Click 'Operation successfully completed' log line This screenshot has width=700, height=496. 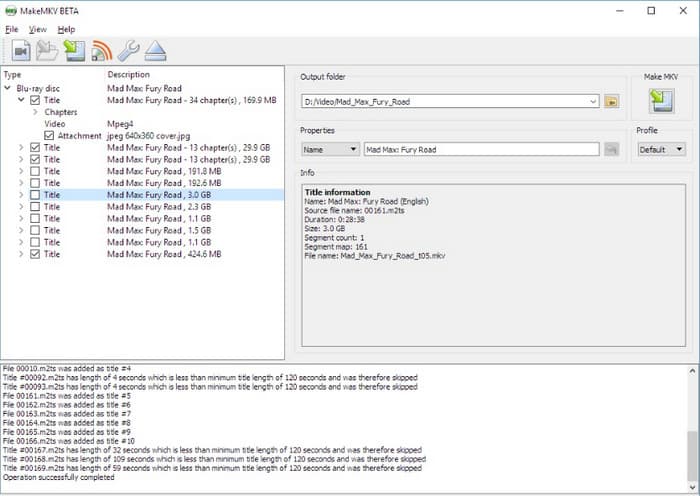click(58, 477)
